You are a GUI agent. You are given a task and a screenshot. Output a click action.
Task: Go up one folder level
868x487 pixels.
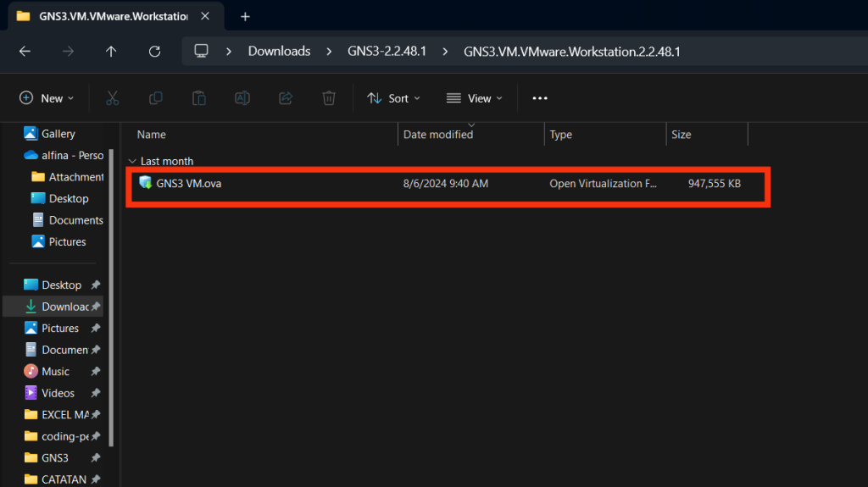click(x=111, y=52)
